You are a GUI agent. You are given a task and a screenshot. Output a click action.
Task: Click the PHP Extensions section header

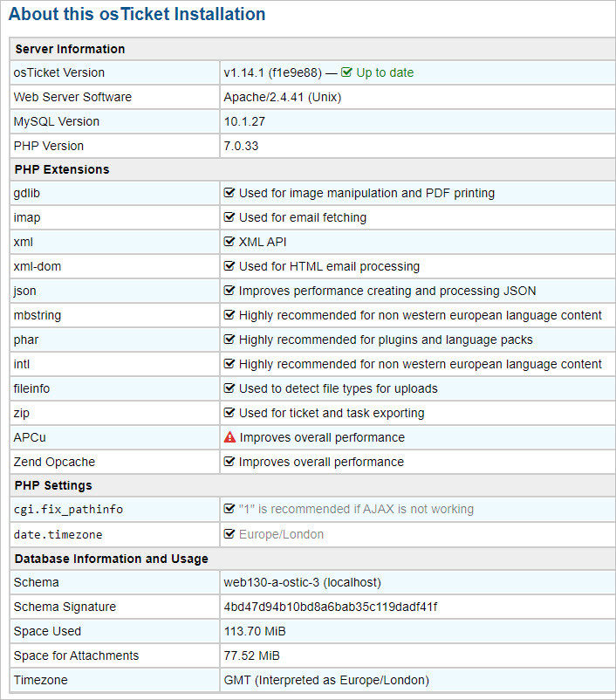coord(62,169)
